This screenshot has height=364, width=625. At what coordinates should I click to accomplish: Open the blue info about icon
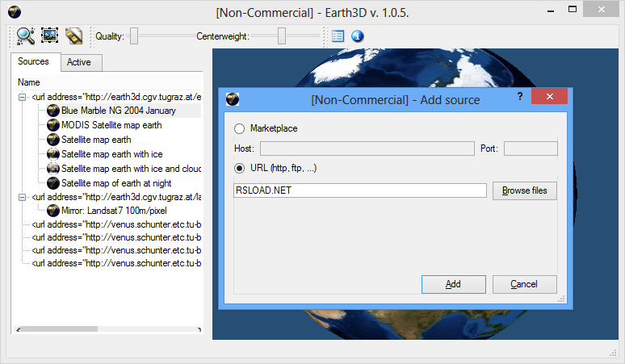click(x=358, y=36)
